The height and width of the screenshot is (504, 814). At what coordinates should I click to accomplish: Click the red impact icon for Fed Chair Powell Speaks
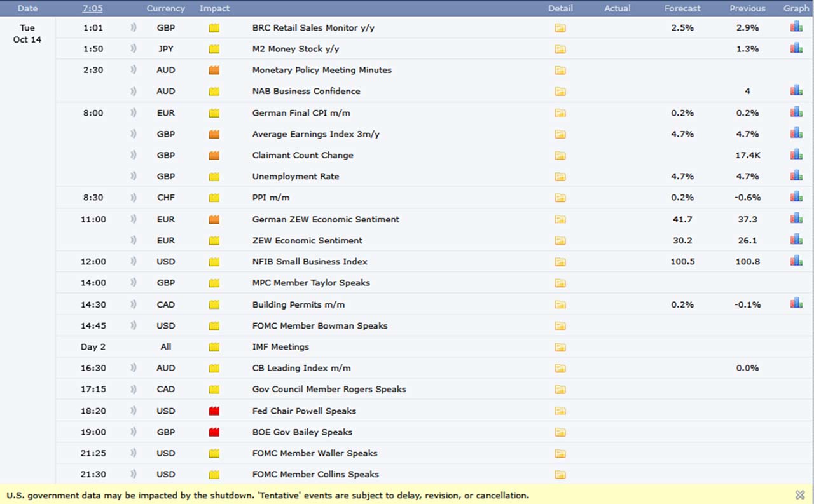[214, 411]
